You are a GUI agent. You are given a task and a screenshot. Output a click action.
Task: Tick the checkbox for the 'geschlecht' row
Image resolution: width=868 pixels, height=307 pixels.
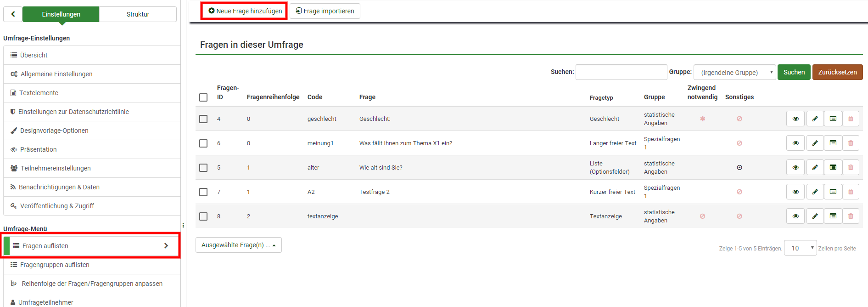tap(203, 119)
